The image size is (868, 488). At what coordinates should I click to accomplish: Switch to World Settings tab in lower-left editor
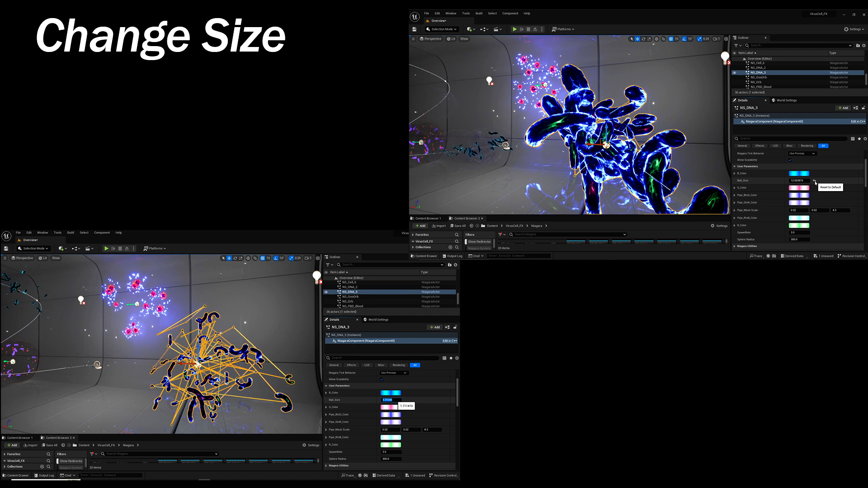tap(378, 320)
